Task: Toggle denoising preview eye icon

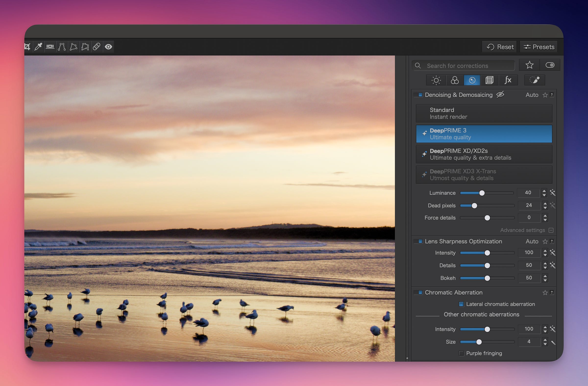Action: point(500,95)
